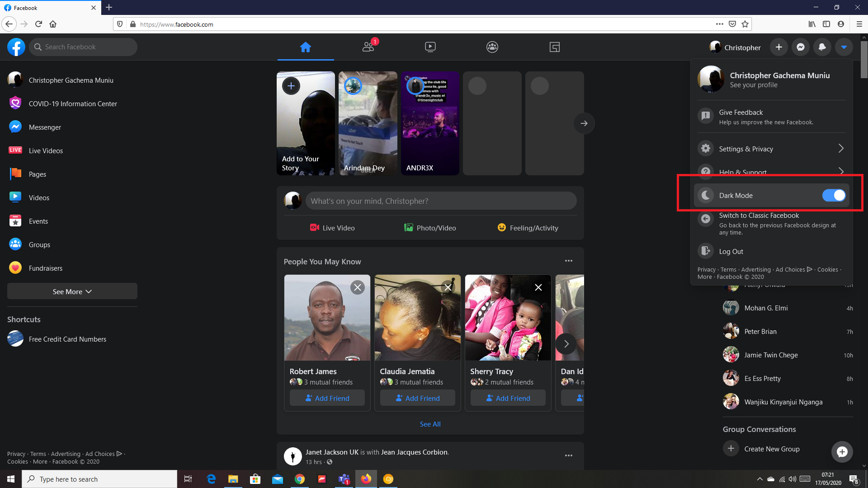
Task: Select Log Out from the account menu
Action: click(x=772, y=251)
